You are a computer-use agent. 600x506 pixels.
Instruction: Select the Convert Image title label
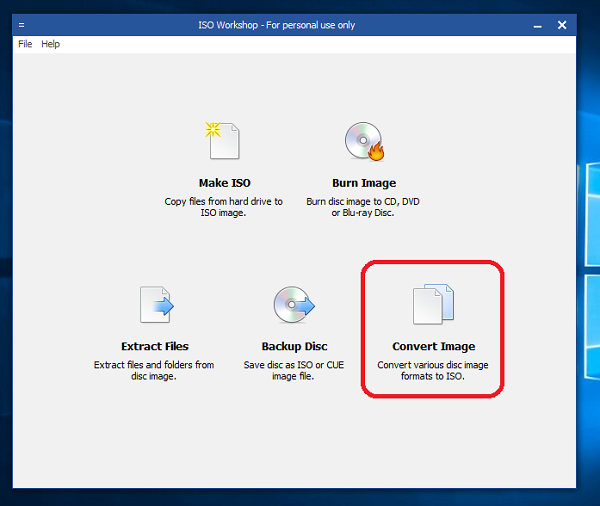(x=434, y=346)
